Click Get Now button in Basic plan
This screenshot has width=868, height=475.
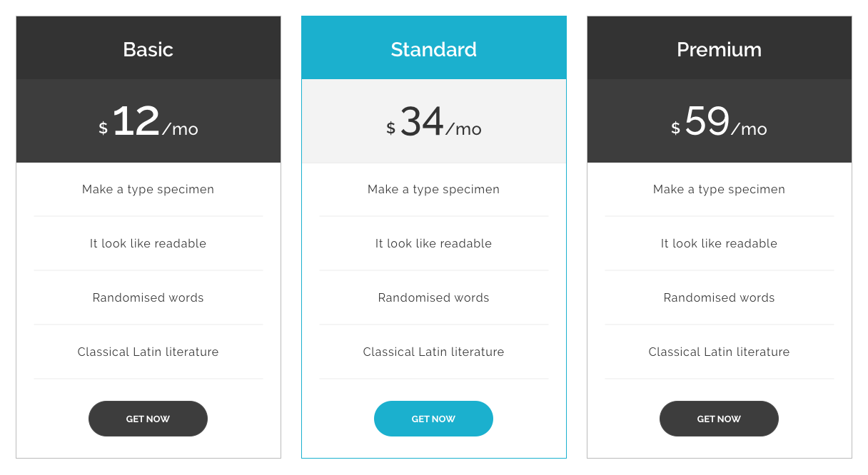click(148, 419)
